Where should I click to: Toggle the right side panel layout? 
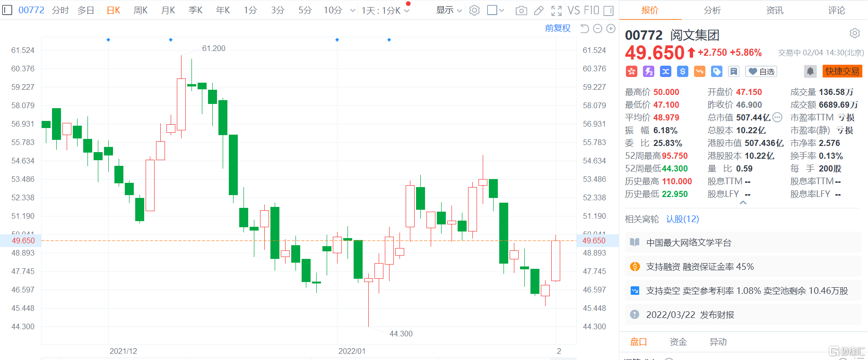pyautogui.click(x=608, y=10)
